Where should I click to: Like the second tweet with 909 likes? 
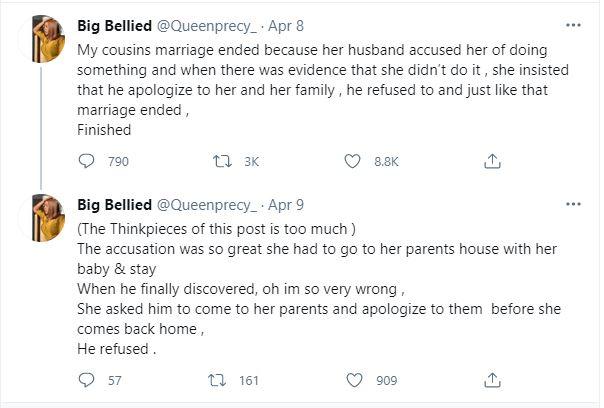(x=352, y=380)
